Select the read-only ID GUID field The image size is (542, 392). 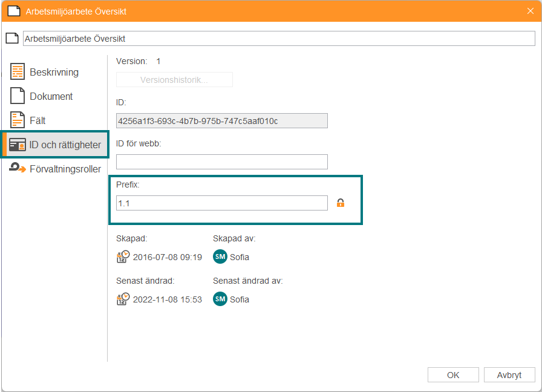221,121
